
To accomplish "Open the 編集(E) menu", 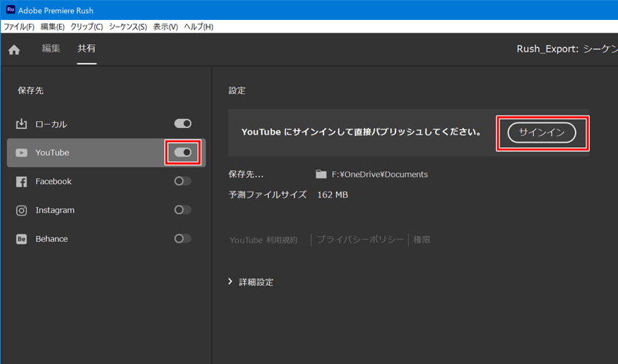I will point(53,27).
